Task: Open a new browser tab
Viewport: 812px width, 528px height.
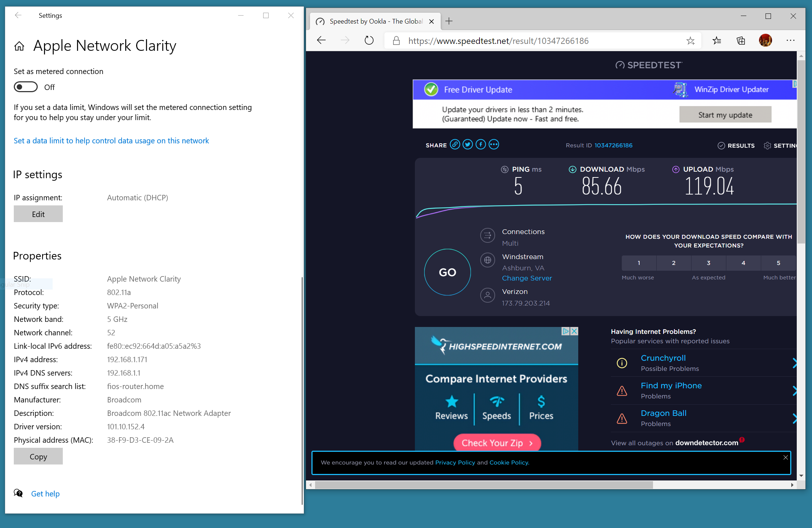Action: coord(449,21)
